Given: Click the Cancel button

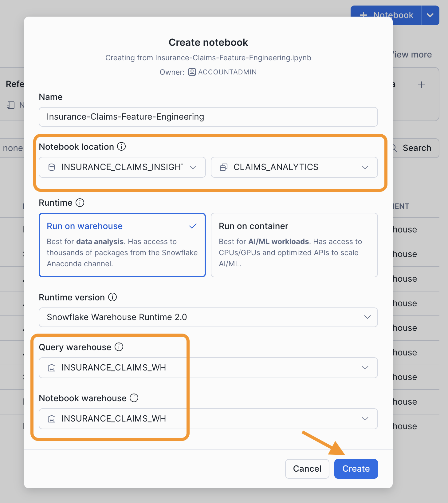Looking at the screenshot, I should pyautogui.click(x=307, y=469).
